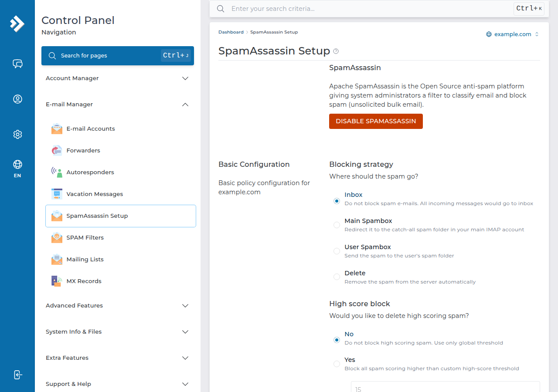Click the Vacation Messages icon

point(57,194)
